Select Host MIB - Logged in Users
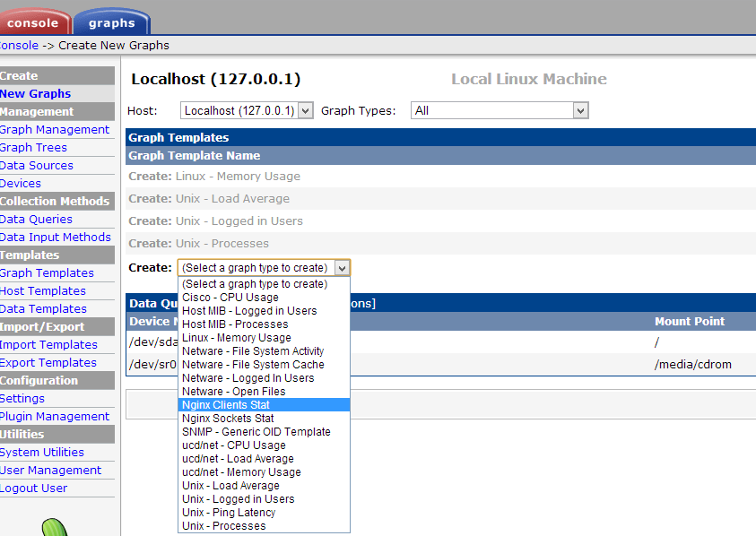 coord(264,311)
